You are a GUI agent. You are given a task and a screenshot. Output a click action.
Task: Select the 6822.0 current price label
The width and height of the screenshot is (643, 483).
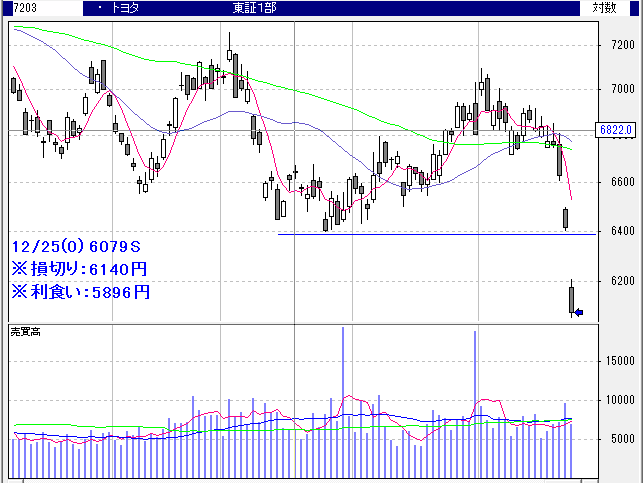(x=615, y=130)
